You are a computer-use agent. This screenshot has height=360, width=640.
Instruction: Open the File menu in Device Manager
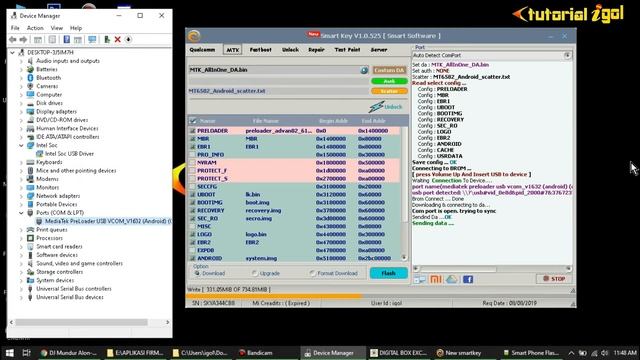[x=15, y=28]
